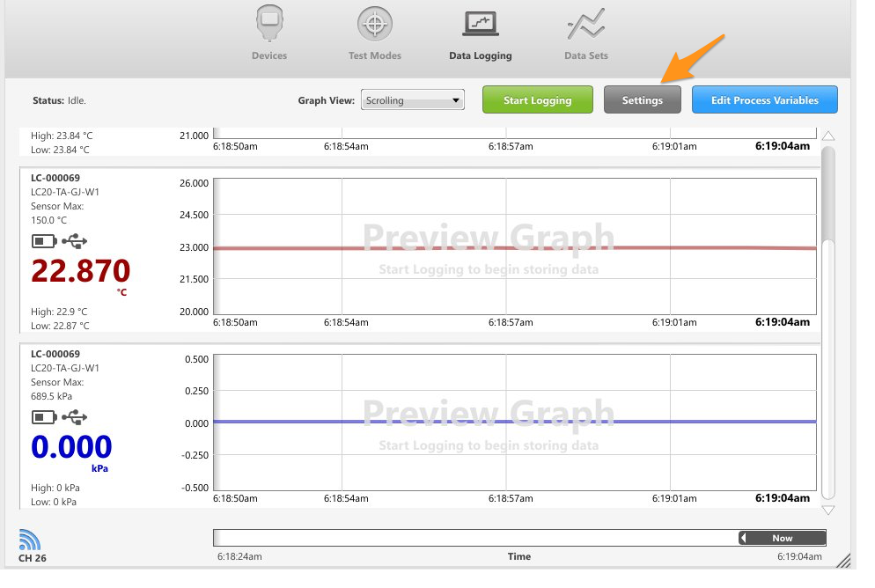
Task: Click battery icon beside 0.000 kPa reading
Action: (x=44, y=417)
